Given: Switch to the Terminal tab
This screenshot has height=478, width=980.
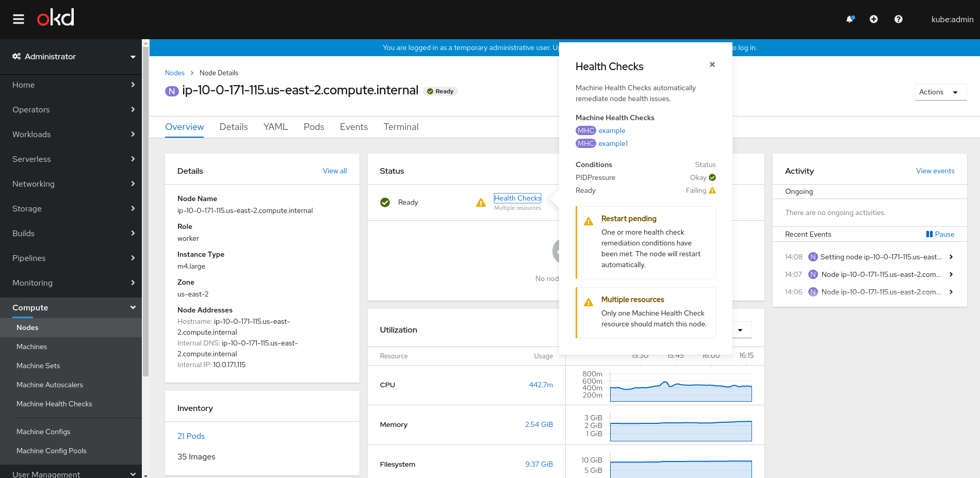Looking at the screenshot, I should pyautogui.click(x=401, y=127).
